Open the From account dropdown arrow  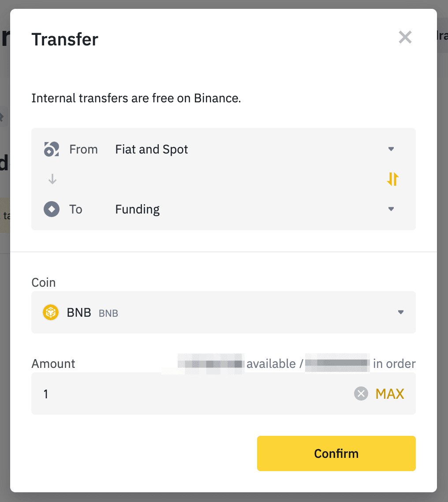[x=391, y=149]
